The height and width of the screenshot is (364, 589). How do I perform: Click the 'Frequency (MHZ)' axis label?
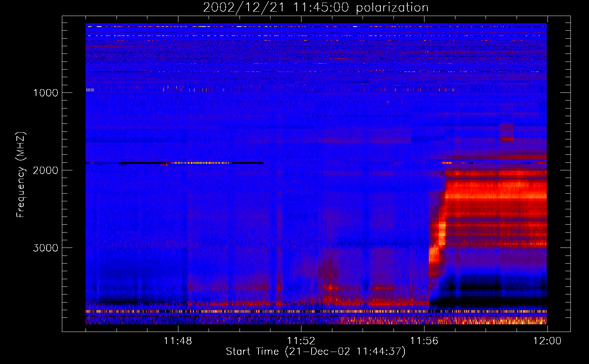(21, 175)
